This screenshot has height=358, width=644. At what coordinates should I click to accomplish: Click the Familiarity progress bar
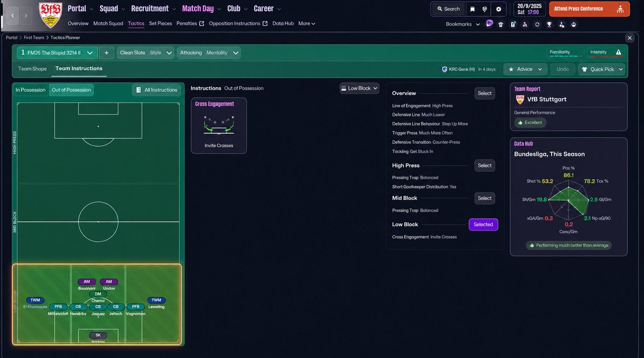[x=565, y=56]
